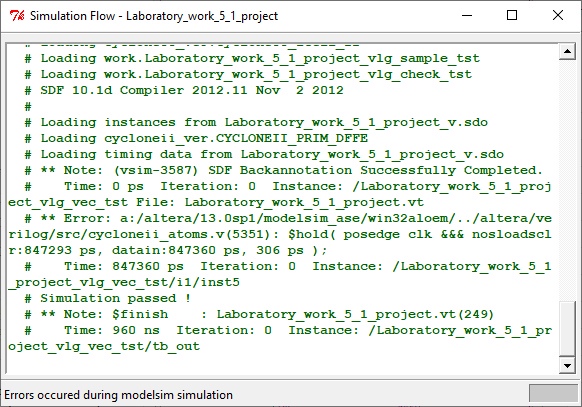Click the 'Loading timing data from' log line
582x407 pixels.
pos(264,154)
